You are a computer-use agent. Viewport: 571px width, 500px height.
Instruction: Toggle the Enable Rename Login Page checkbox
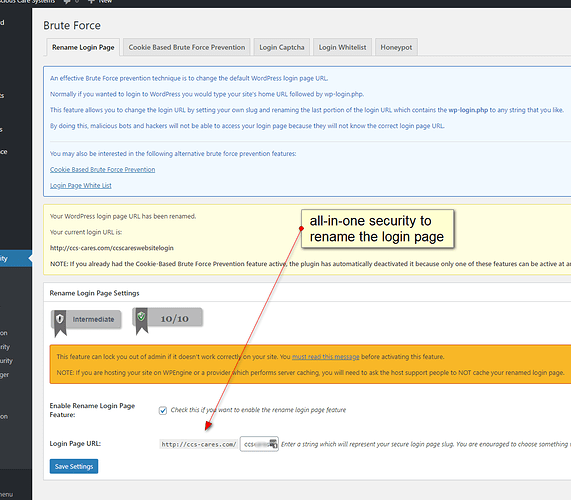(163, 410)
